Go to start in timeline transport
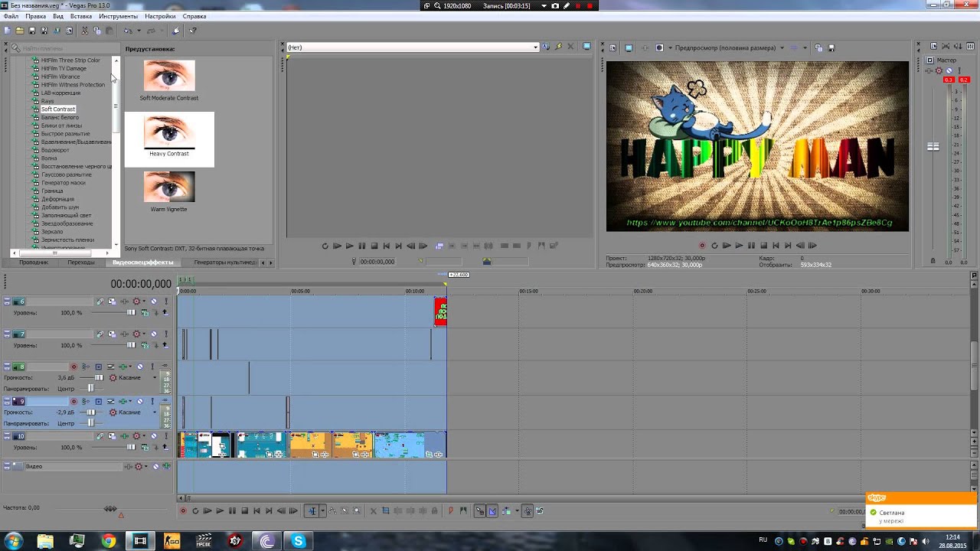This screenshot has height=551, width=980. pyautogui.click(x=256, y=510)
